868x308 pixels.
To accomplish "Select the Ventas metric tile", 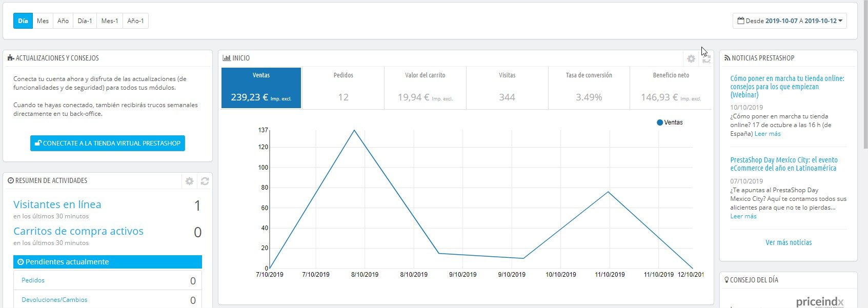I will click(261, 88).
